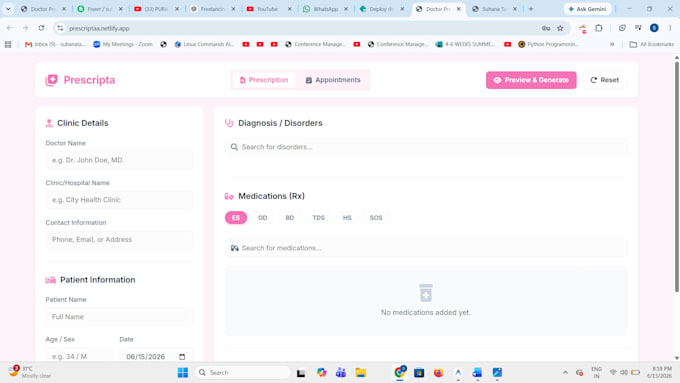This screenshot has height=383, width=680.
Task: Open the Chrome profile avatar
Action: tap(654, 28)
